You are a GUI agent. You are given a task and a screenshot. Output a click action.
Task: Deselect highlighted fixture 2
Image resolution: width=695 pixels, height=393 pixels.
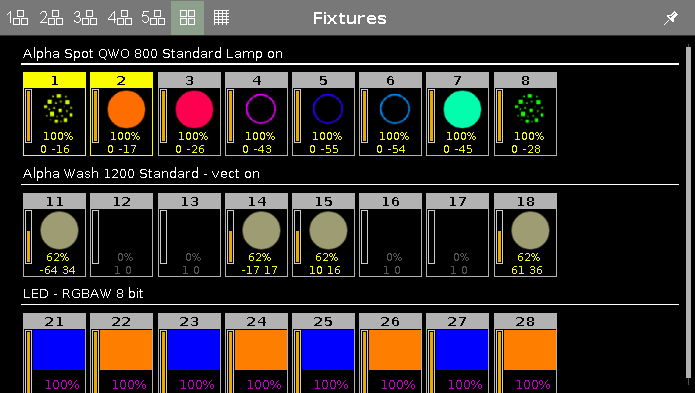click(x=121, y=114)
